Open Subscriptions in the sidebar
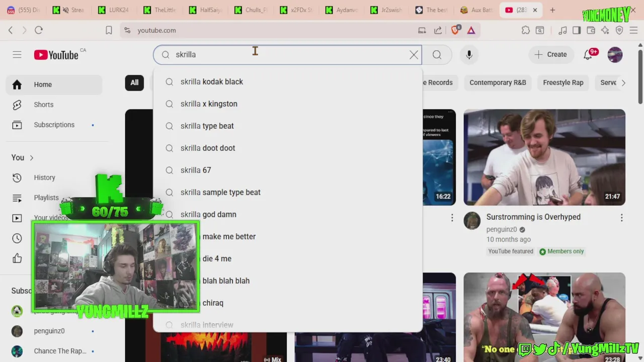This screenshot has width=644, height=362. pos(54,125)
